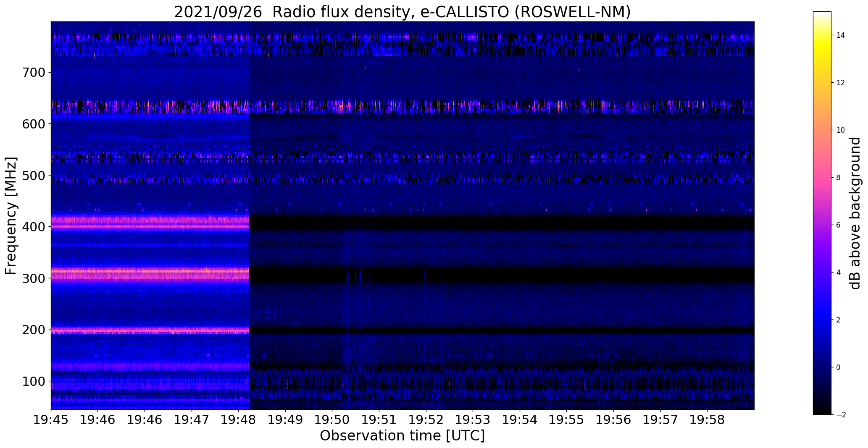Click the 19:48 time tick label
The image size is (868, 448).
click(239, 419)
